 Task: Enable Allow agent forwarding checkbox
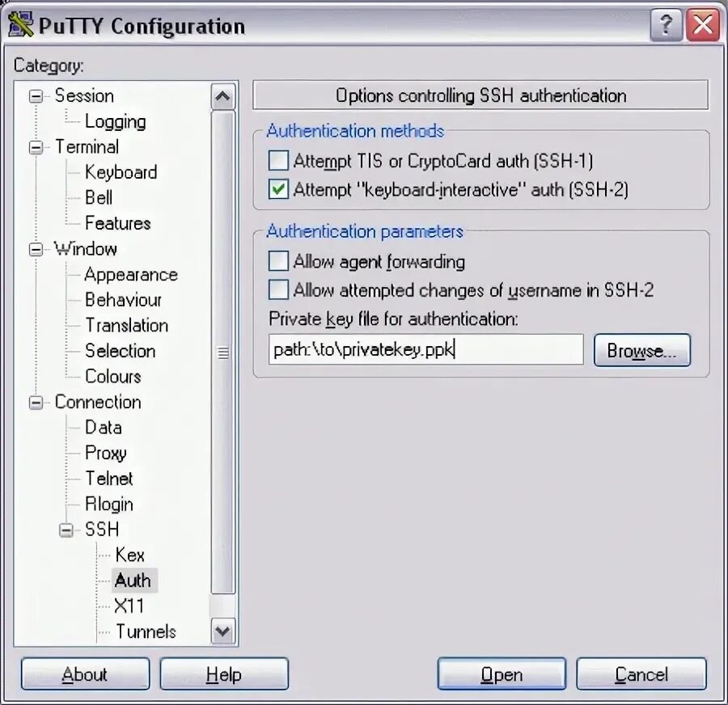click(x=278, y=261)
